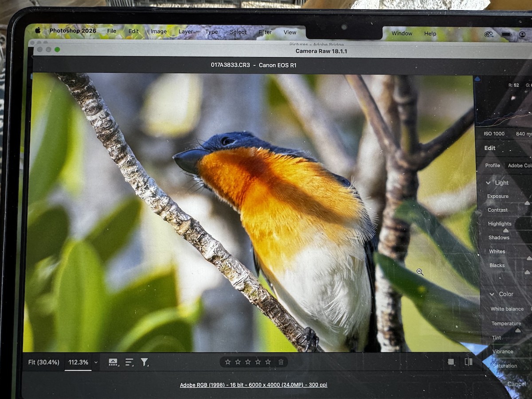
Task: Click the single view mode icon
Action: click(x=451, y=362)
